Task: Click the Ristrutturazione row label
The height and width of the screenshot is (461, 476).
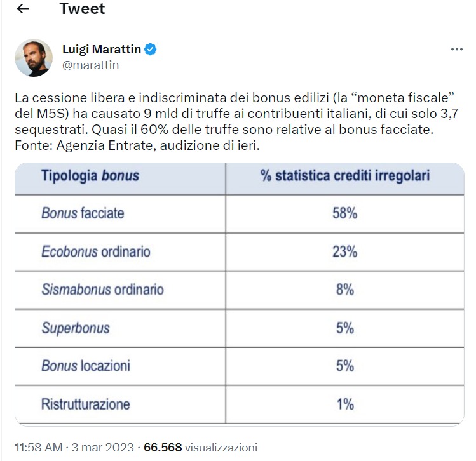Action: tap(86, 404)
